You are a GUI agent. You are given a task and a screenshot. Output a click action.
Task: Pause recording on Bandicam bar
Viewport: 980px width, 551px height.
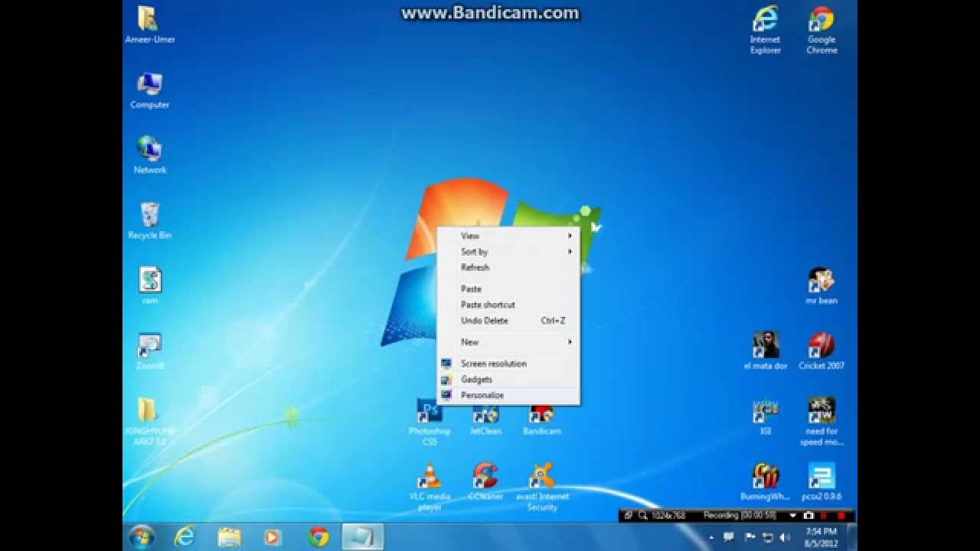pos(825,516)
